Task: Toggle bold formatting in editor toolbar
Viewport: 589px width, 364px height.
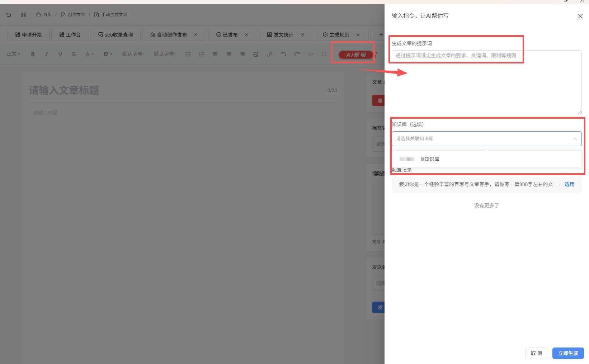Action: [33, 54]
